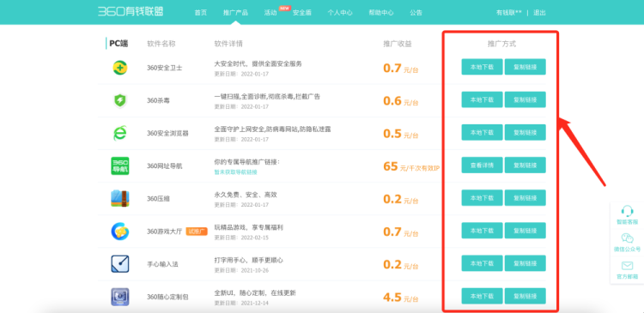Screen dimensions: 644x313
Task: Click the 360随心定制包 product name
Action: [x=167, y=297]
